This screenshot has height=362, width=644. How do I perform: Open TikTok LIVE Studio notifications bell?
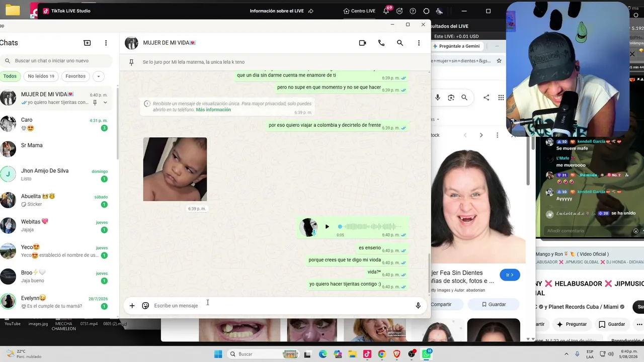pos(386,11)
